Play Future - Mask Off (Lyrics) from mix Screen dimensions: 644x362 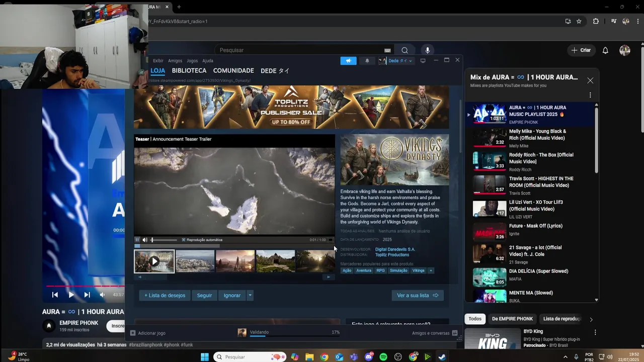[531, 231]
